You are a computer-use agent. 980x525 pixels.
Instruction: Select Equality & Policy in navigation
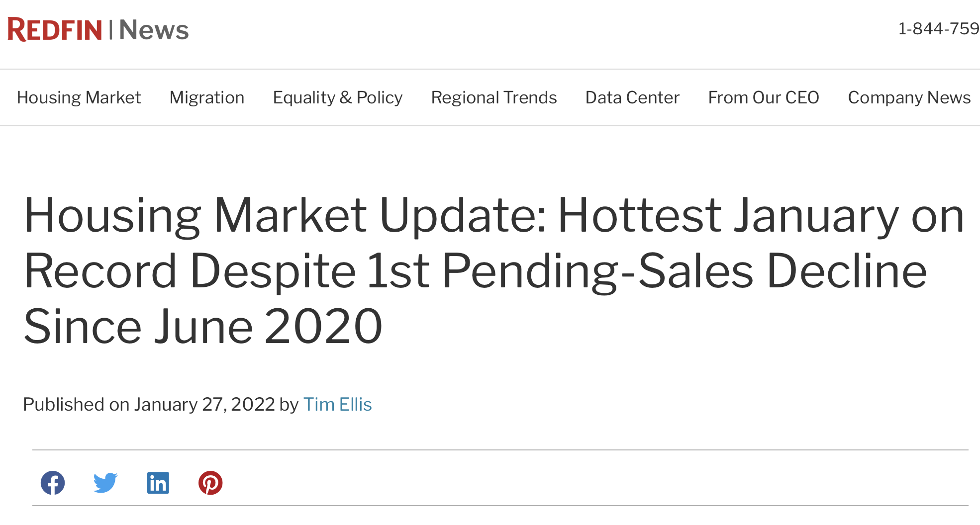(338, 97)
